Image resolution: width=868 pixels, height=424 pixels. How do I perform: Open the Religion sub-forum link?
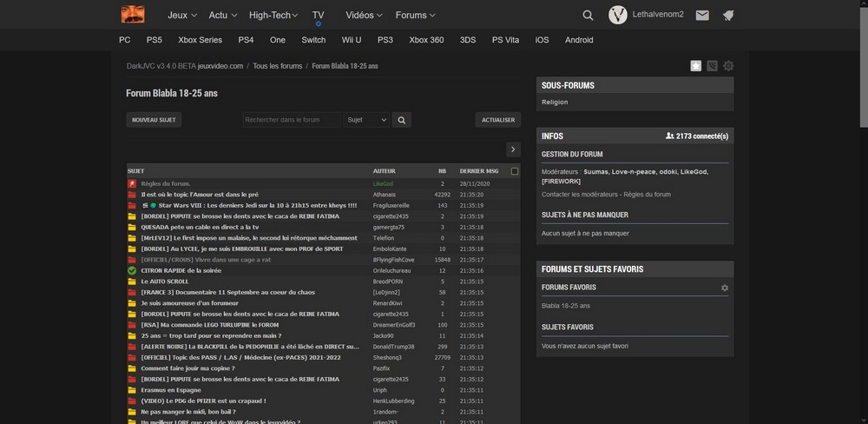coord(555,102)
